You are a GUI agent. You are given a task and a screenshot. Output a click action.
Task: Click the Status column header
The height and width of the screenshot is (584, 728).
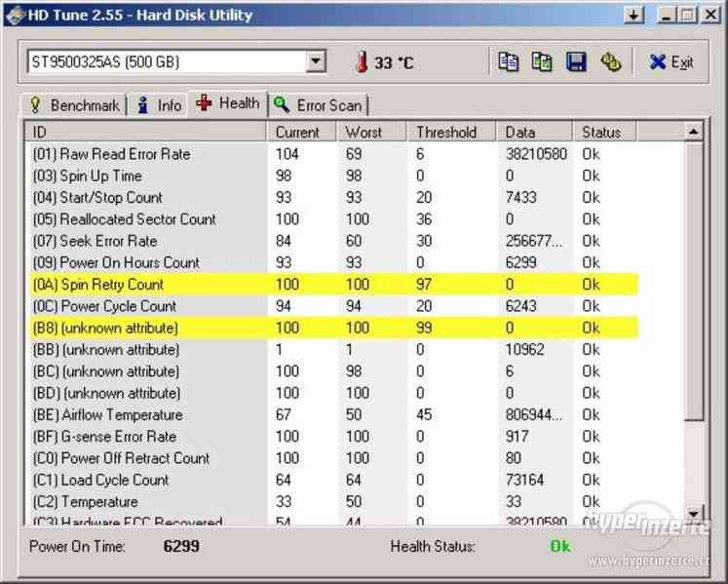click(604, 132)
